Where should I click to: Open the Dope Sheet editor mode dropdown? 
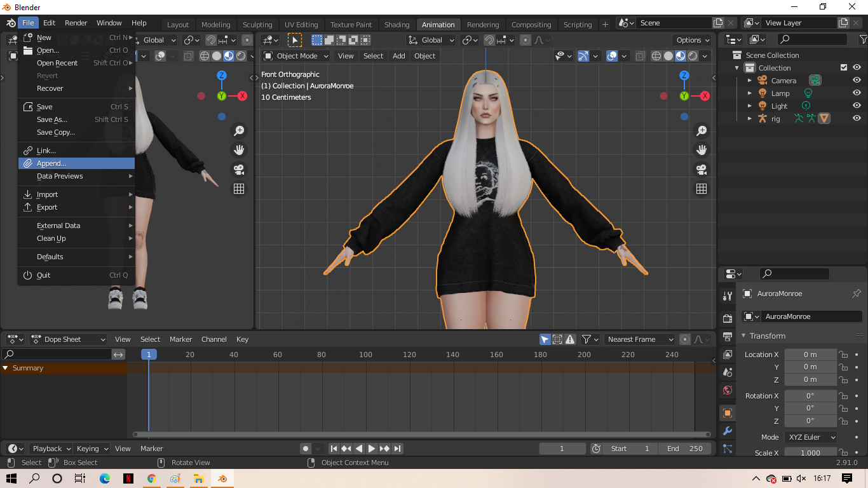[68, 339]
